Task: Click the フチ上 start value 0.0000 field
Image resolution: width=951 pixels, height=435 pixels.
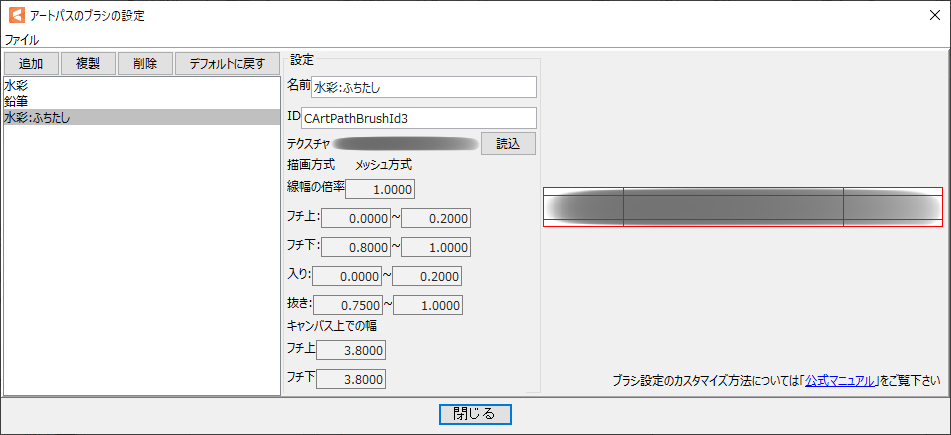Action: pyautogui.click(x=354, y=218)
